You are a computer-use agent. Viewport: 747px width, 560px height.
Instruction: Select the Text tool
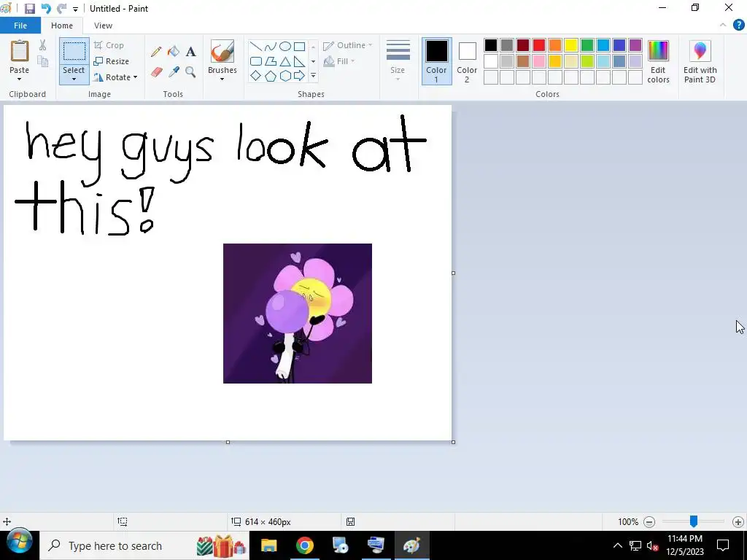[x=190, y=52]
